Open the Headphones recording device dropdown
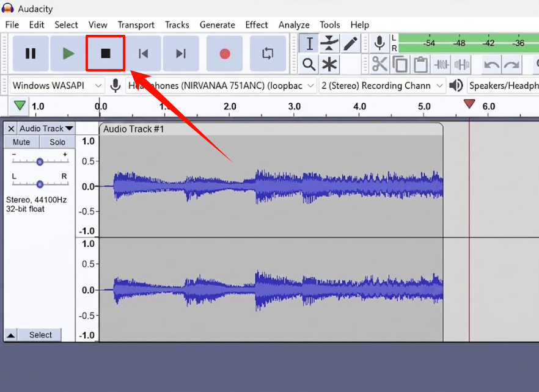Screen dimensions: 539x392 click(x=221, y=85)
